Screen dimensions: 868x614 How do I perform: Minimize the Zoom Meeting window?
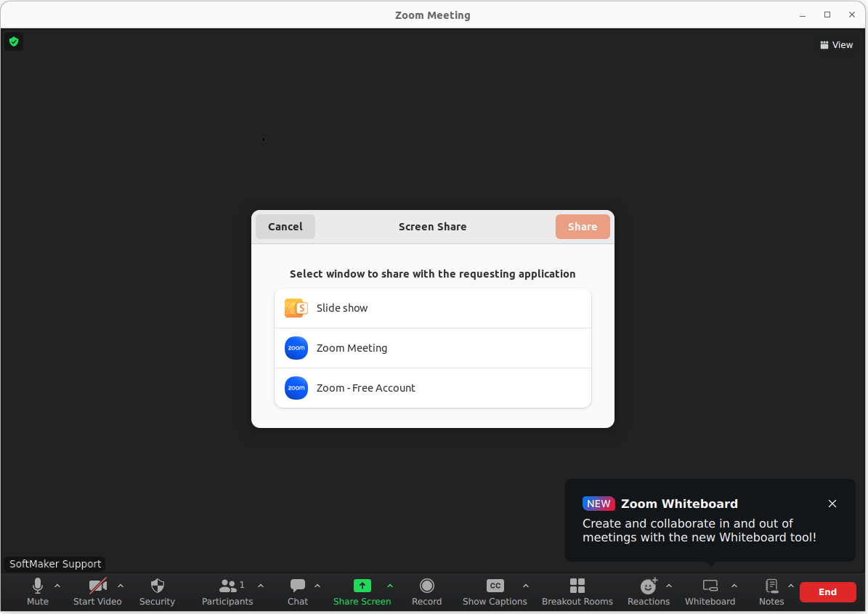802,15
